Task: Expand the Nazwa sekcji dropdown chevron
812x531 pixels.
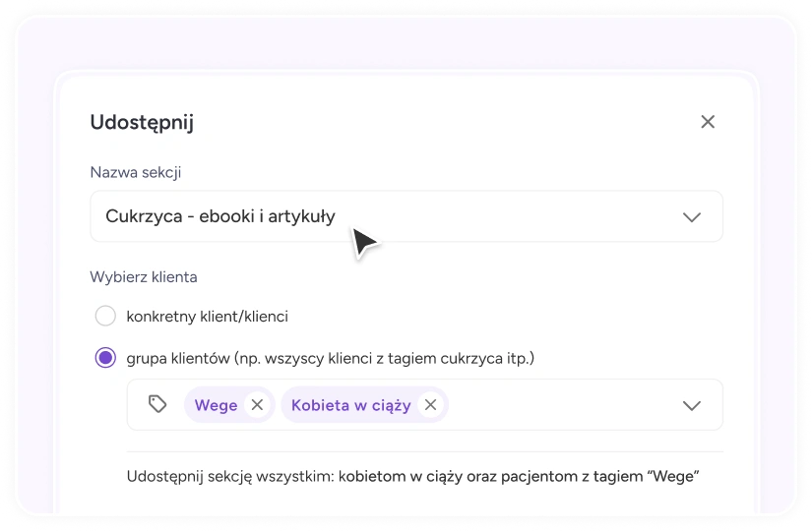Action: (x=691, y=217)
